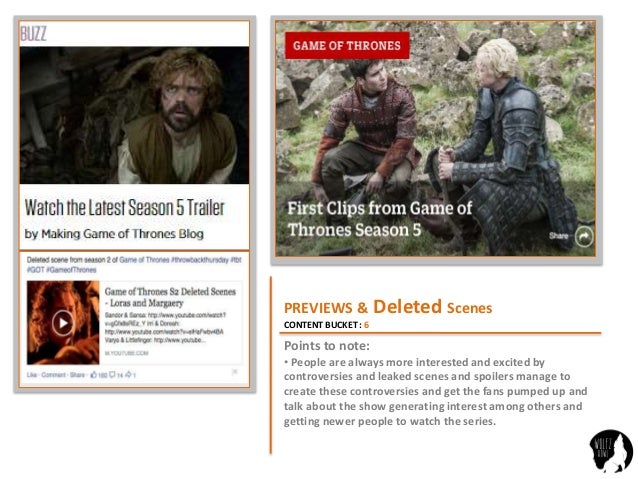Click Like on the Facebook post
Viewport: 638px width, 479px height.
pos(32,374)
